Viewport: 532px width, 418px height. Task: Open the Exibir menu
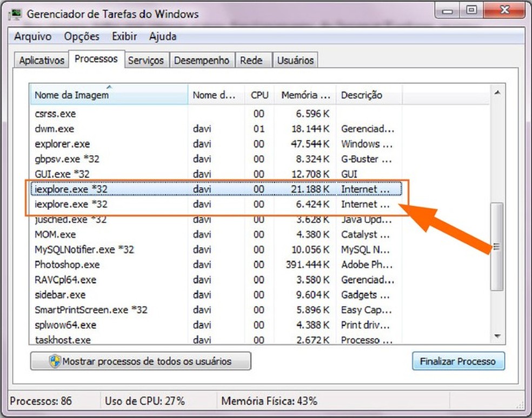pos(124,36)
